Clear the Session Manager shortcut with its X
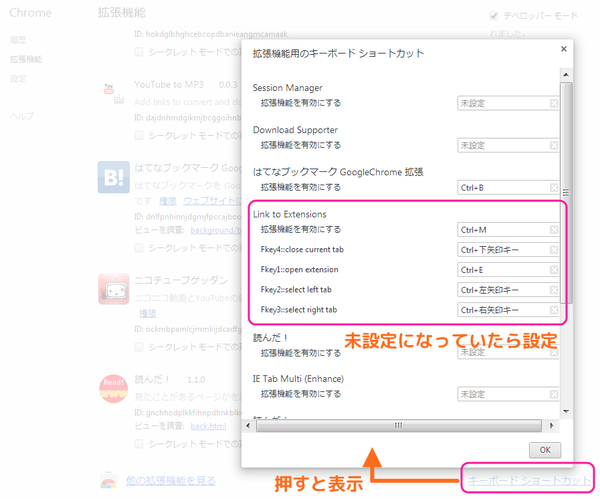The width and height of the screenshot is (600, 499). pos(554,103)
